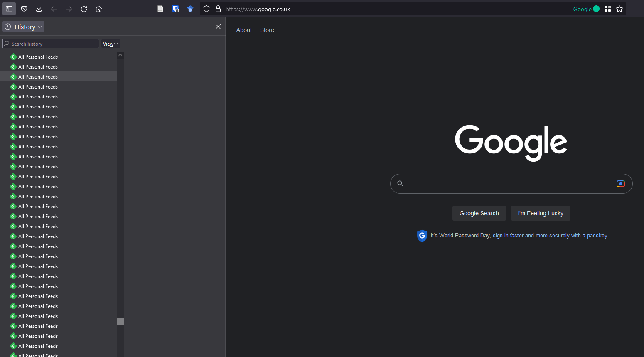
Task: Toggle the sidebar button in the toolbar
Action: click(9, 9)
